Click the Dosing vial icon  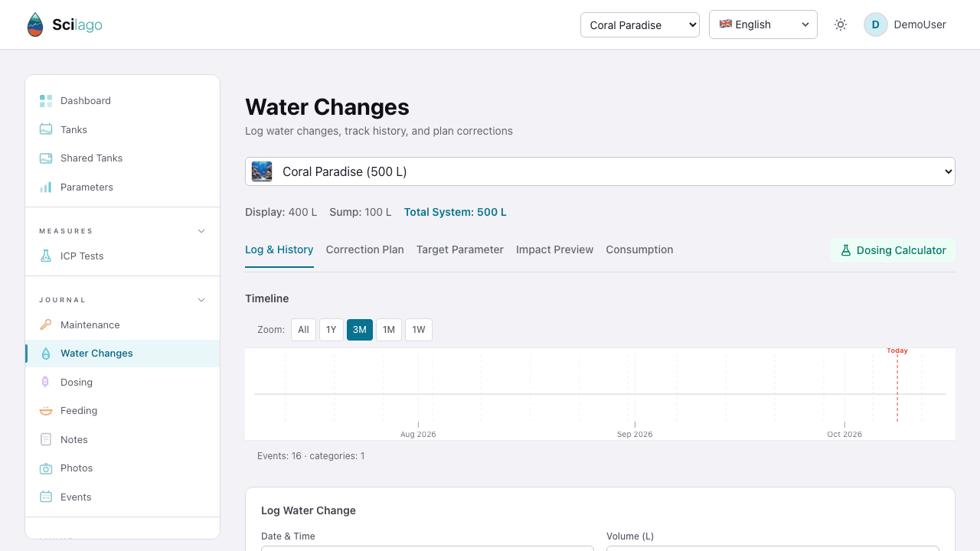pos(46,382)
